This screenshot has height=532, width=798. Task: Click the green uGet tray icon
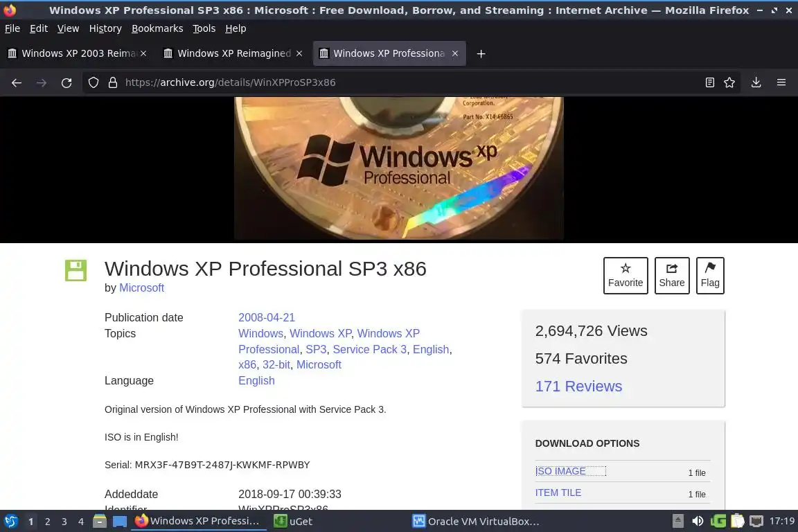click(x=718, y=522)
